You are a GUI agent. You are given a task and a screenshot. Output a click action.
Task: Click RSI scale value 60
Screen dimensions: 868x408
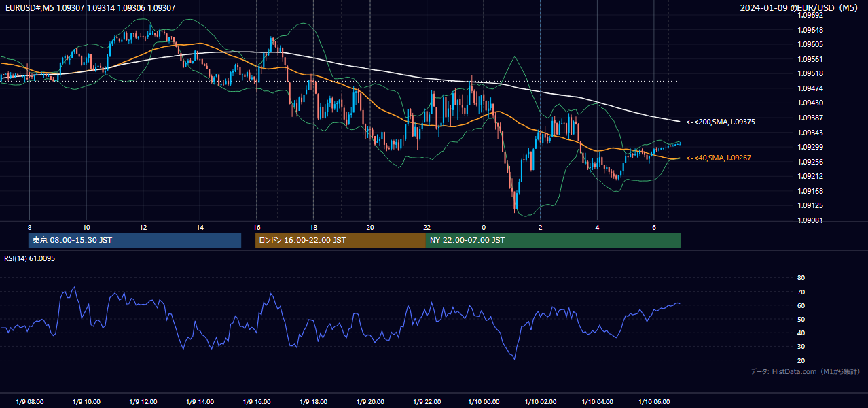click(801, 305)
